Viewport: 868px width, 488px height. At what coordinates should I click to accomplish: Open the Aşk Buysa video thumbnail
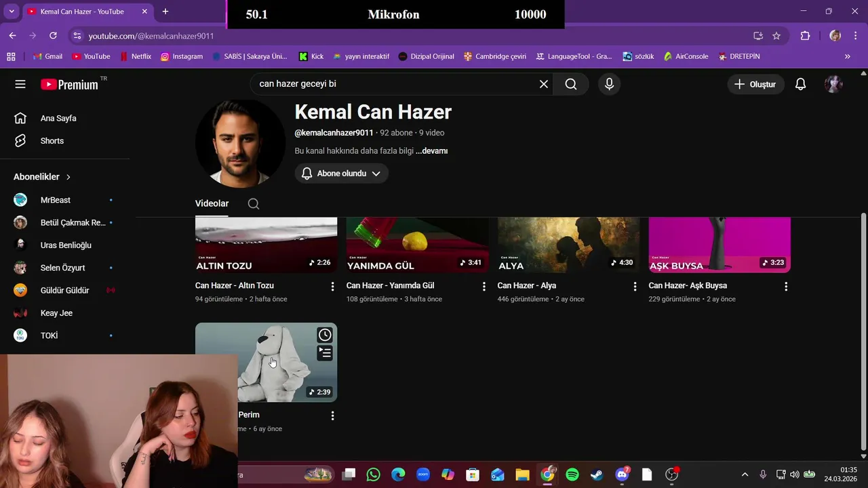coord(719,245)
